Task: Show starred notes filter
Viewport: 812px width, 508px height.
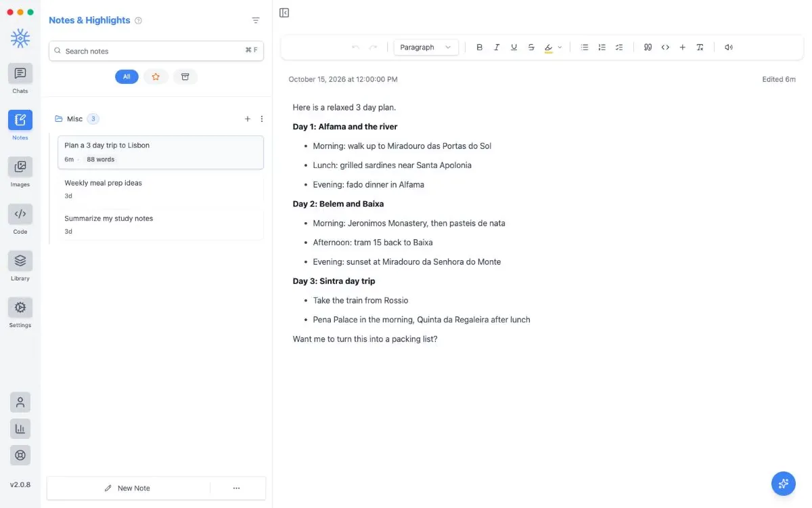Action: pos(156,77)
